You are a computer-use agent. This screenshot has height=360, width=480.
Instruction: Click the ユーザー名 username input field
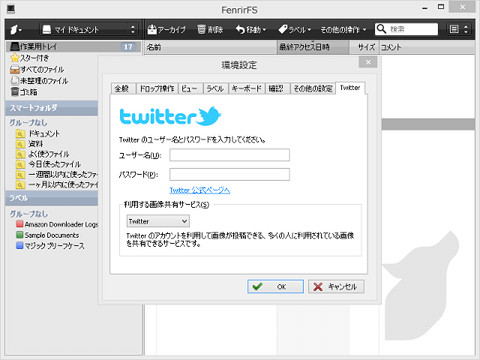coord(229,155)
